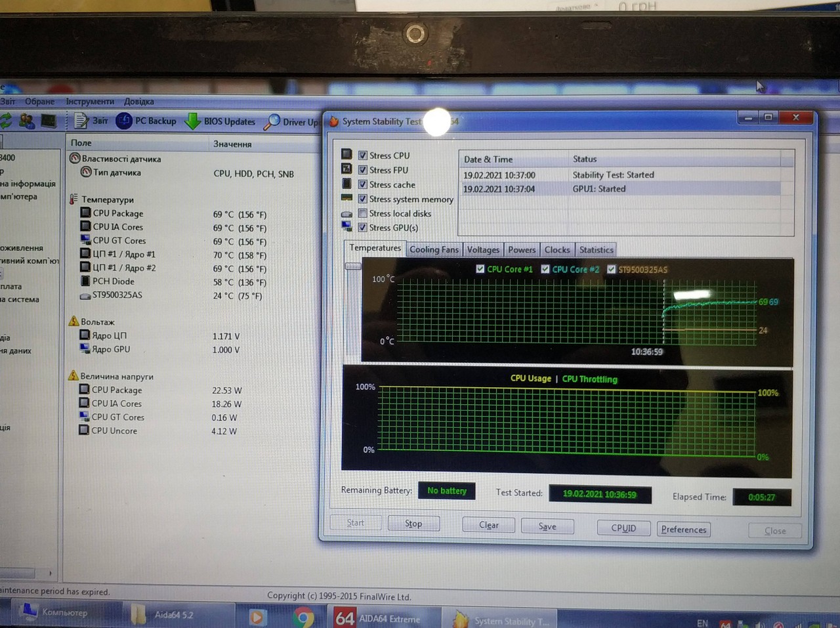Switch to the Cooling Fans tab

(434, 250)
